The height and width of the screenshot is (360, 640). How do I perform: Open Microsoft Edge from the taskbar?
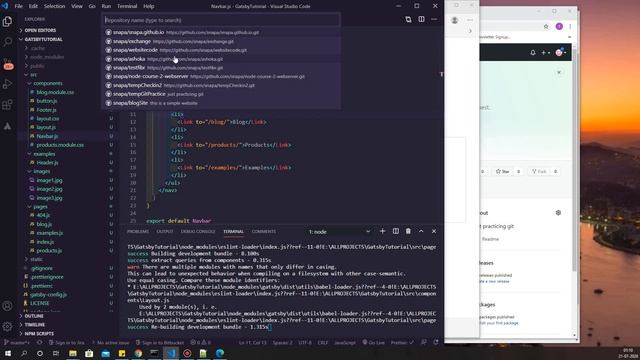click(220, 353)
